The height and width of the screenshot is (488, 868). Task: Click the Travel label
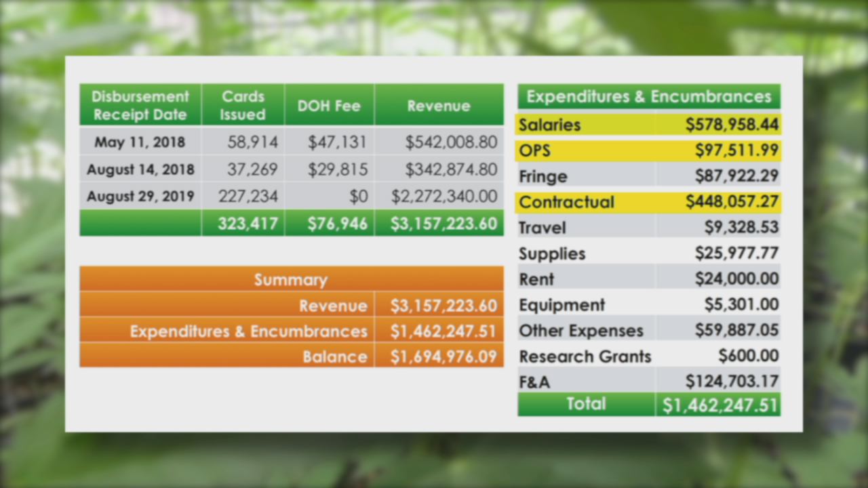542,228
